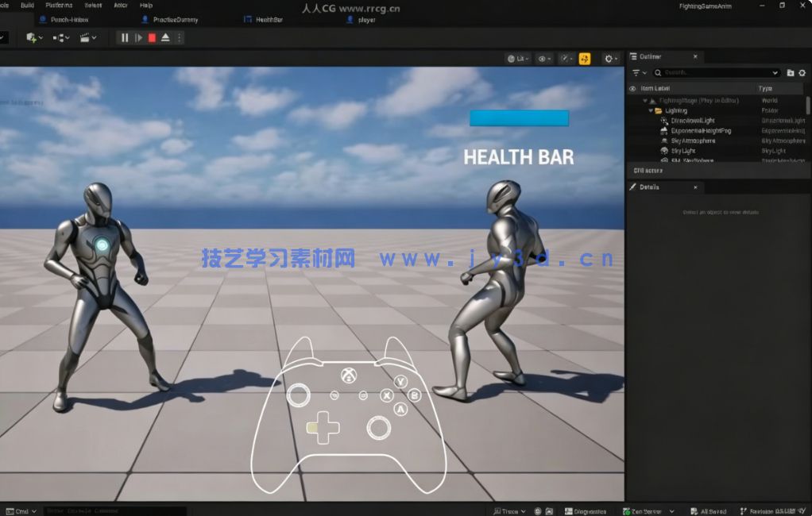Open the add content quick dropdown
The width and height of the screenshot is (812, 516).
point(33,37)
